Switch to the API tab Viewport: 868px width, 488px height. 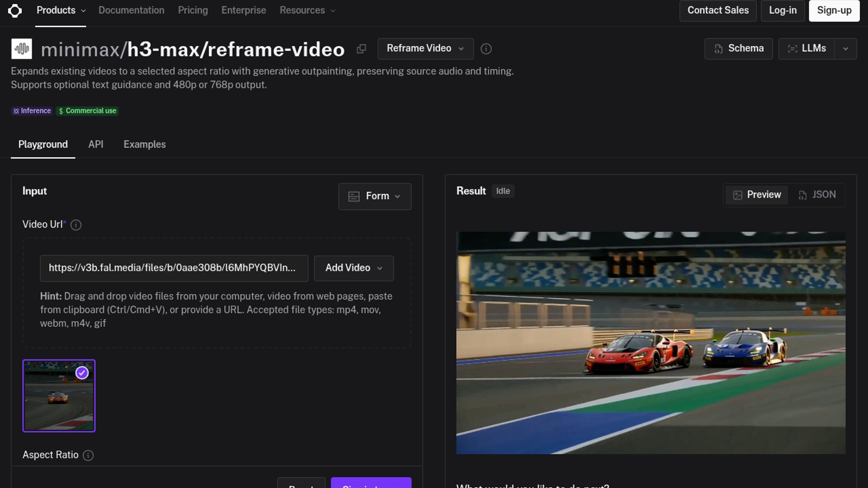(96, 145)
